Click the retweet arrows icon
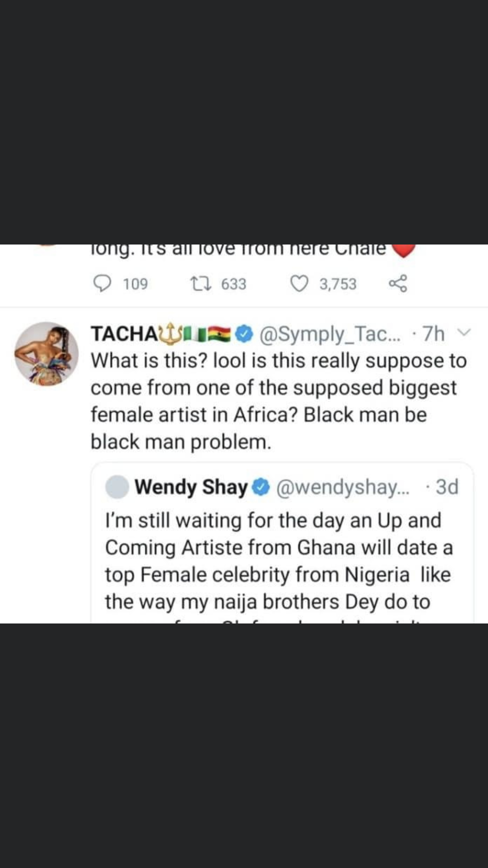This screenshot has height=868, width=488. click(x=201, y=283)
